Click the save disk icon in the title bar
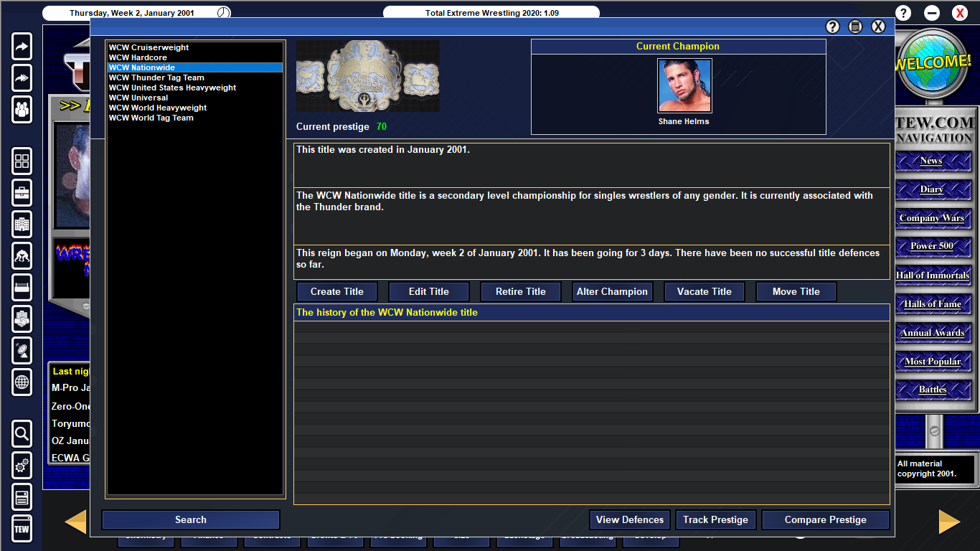Image resolution: width=980 pixels, height=551 pixels. [x=855, y=27]
